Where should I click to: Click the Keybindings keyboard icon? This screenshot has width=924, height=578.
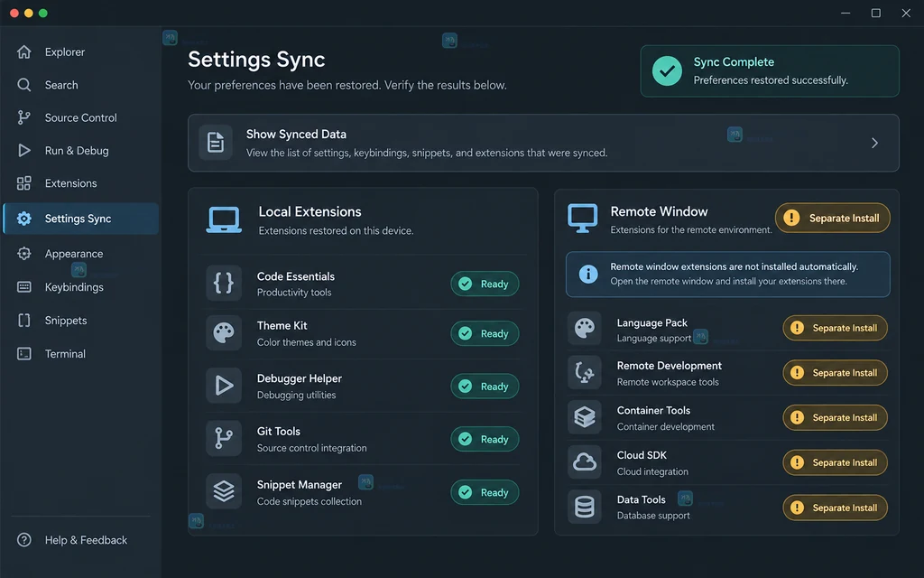click(x=24, y=287)
